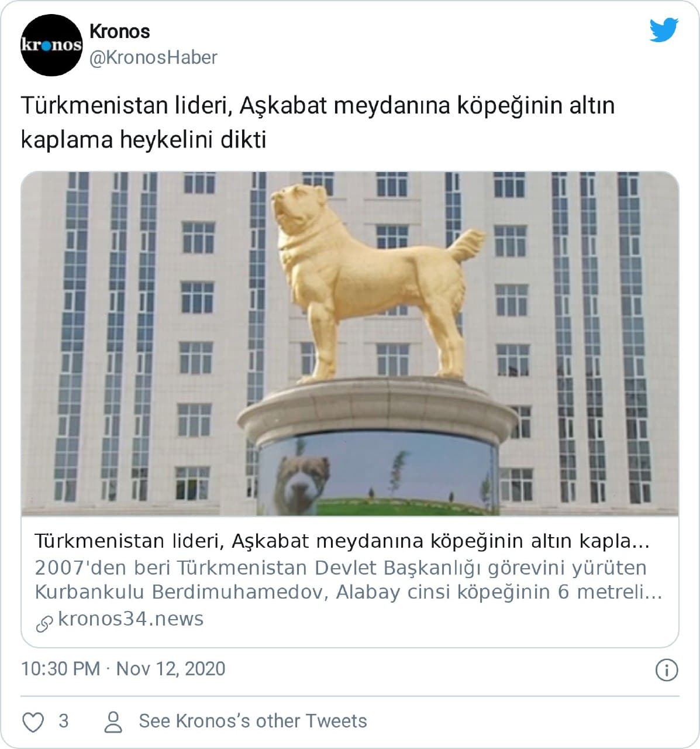700x749 pixels.
Task: Click the dog face photo on the pedestal
Action: point(302,478)
